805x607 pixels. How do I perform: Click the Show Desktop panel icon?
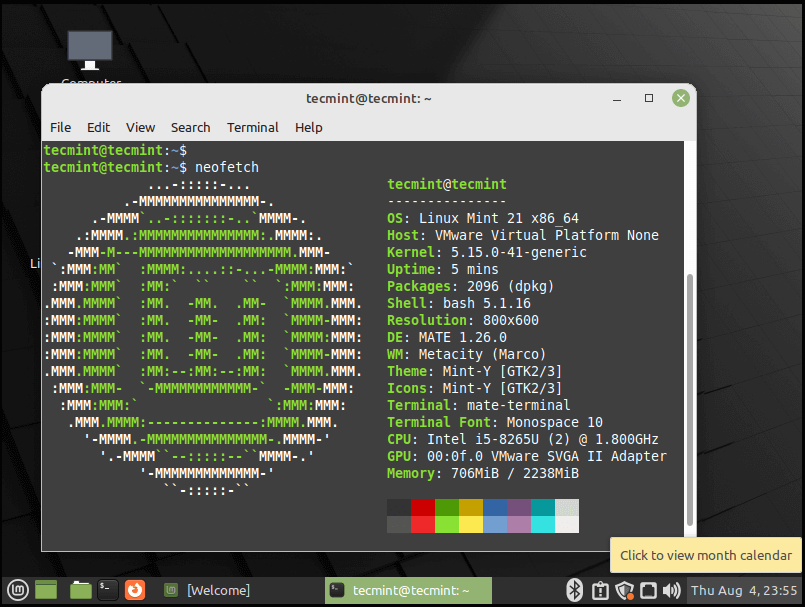(47, 590)
